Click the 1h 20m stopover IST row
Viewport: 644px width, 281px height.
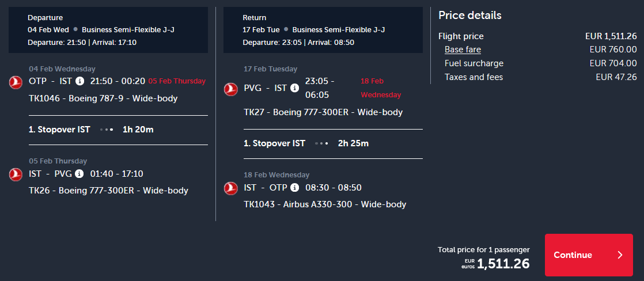pyautogui.click(x=108, y=130)
